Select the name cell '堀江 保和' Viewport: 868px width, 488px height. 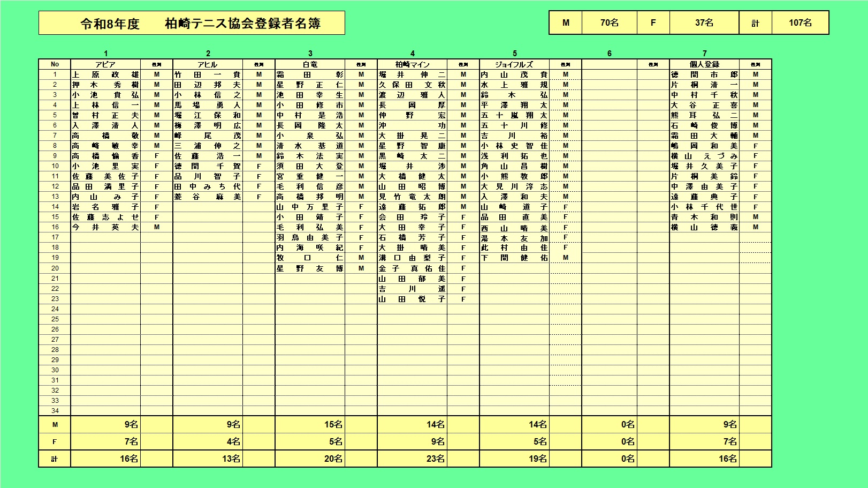(208, 115)
